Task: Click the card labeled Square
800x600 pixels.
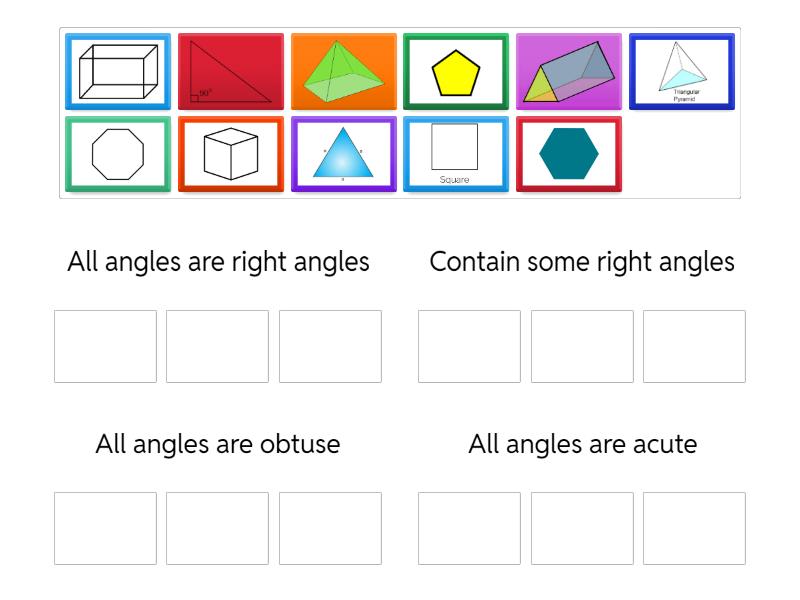Action: pyautogui.click(x=456, y=154)
